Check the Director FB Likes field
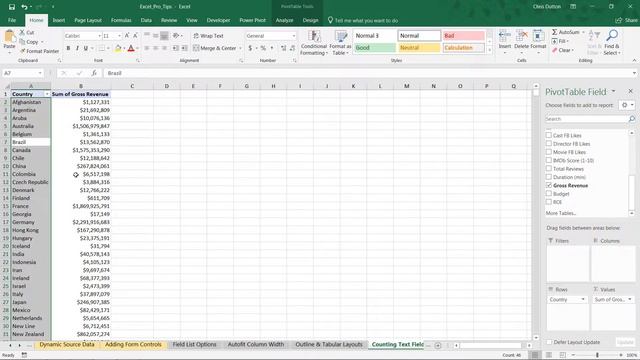The width and height of the screenshot is (640, 360). coord(549,144)
